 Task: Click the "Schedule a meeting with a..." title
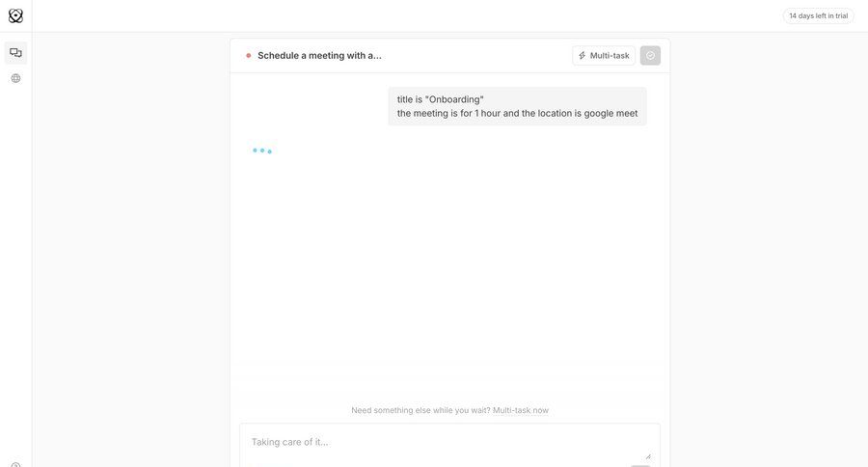(319, 55)
